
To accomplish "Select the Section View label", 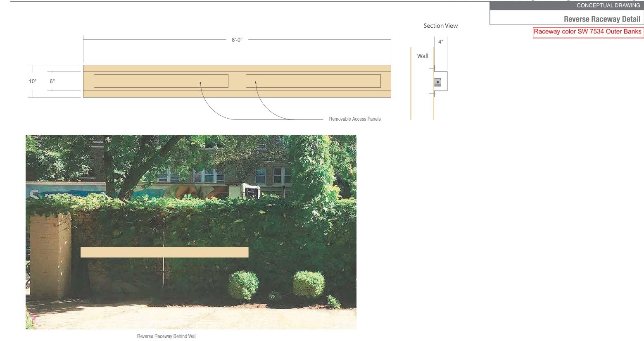I will click(440, 26).
